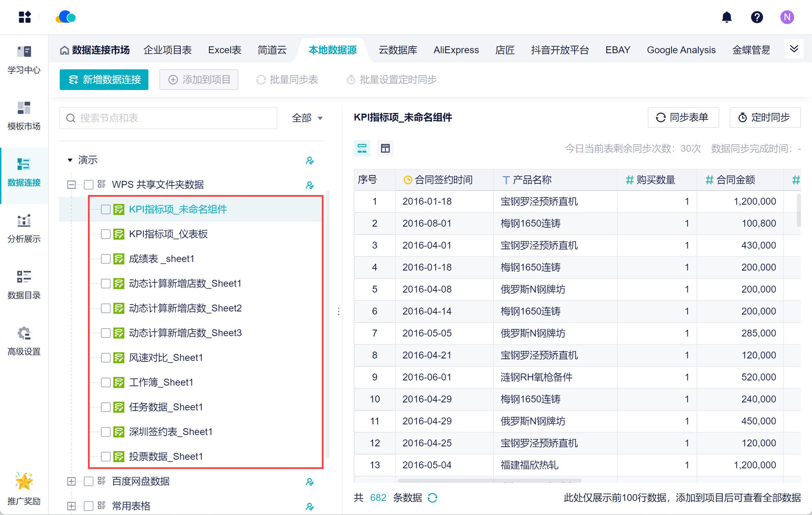Expand the 百度网盘数据 tree node

tap(71, 481)
